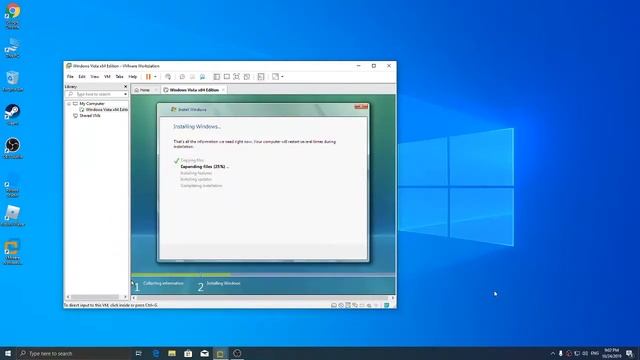Open the Google Chrome desktop icon
The height and width of the screenshot is (360, 640).
pos(13,16)
